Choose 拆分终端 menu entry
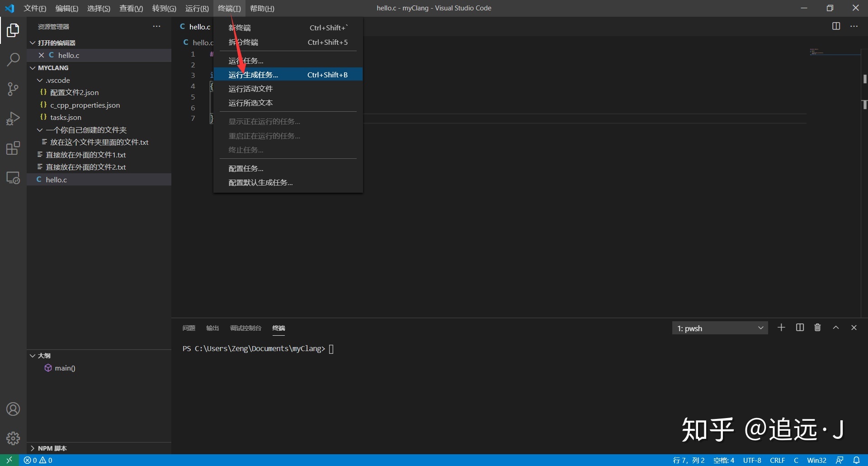The image size is (868, 466). [x=288, y=42]
